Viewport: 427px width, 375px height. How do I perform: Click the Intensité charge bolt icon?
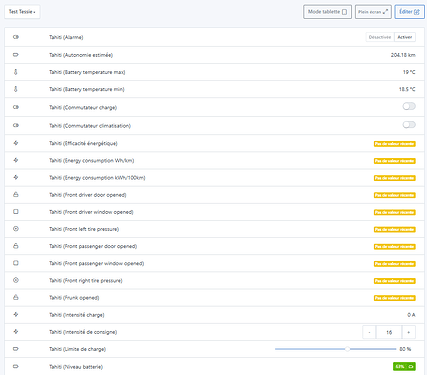point(16,314)
